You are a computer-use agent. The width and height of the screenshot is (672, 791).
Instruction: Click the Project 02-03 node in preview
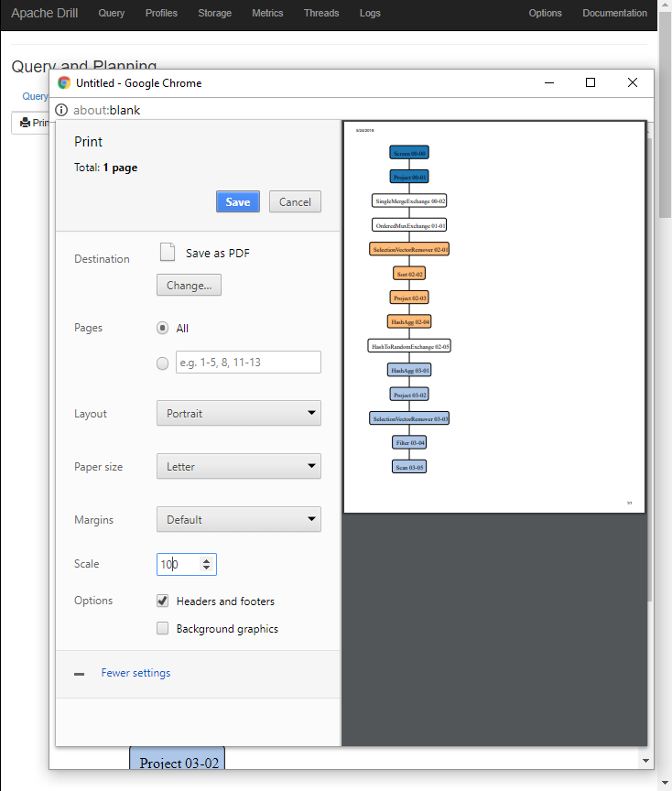tap(409, 298)
